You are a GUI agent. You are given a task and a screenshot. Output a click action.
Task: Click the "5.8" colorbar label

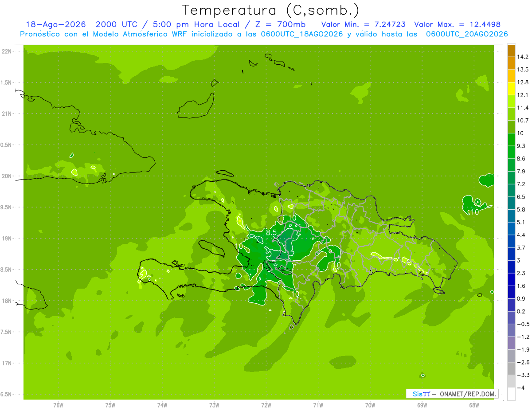tap(521, 209)
